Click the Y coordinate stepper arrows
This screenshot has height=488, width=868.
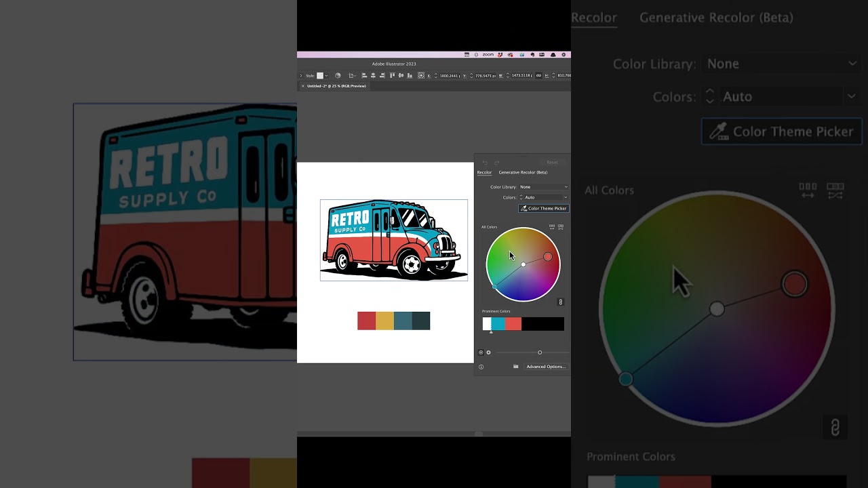pyautogui.click(x=472, y=76)
